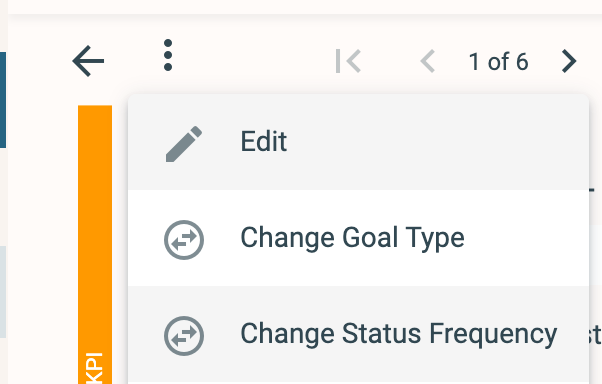Image resolution: width=602 pixels, height=384 pixels.
Task: Click swap-arrows icon next to Change Goal Type
Action: point(184,240)
